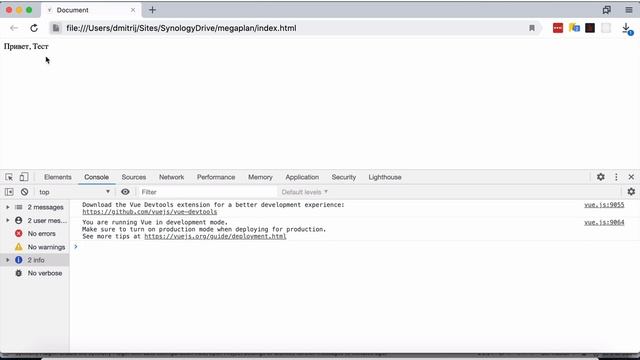Open the downloads arrow icon
The height and width of the screenshot is (360, 640).
pyautogui.click(x=627, y=28)
